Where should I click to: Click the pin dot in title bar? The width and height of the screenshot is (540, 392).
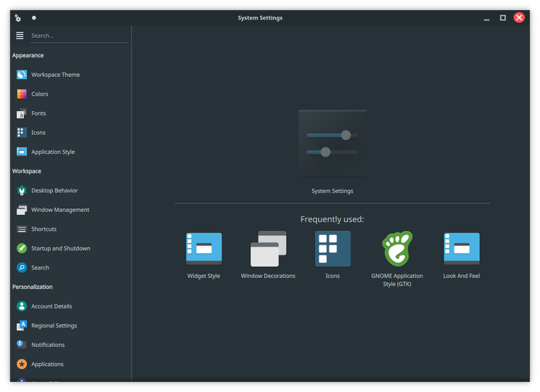tap(33, 18)
